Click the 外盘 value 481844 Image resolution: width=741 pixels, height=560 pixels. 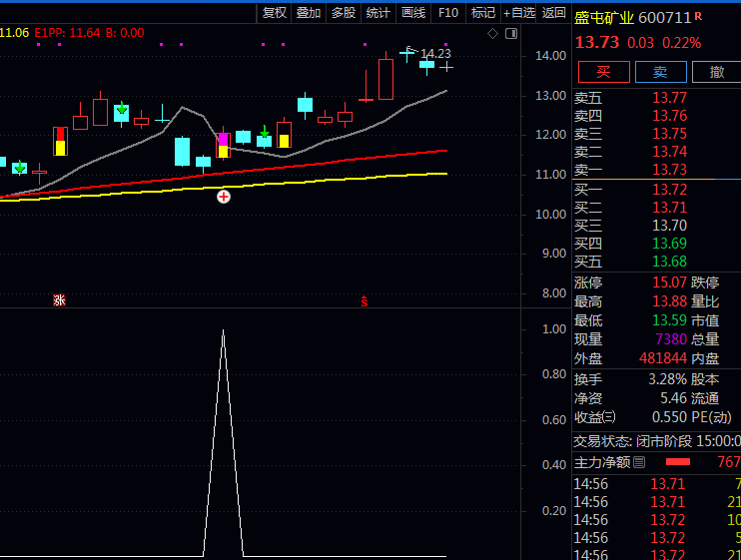coord(663,358)
